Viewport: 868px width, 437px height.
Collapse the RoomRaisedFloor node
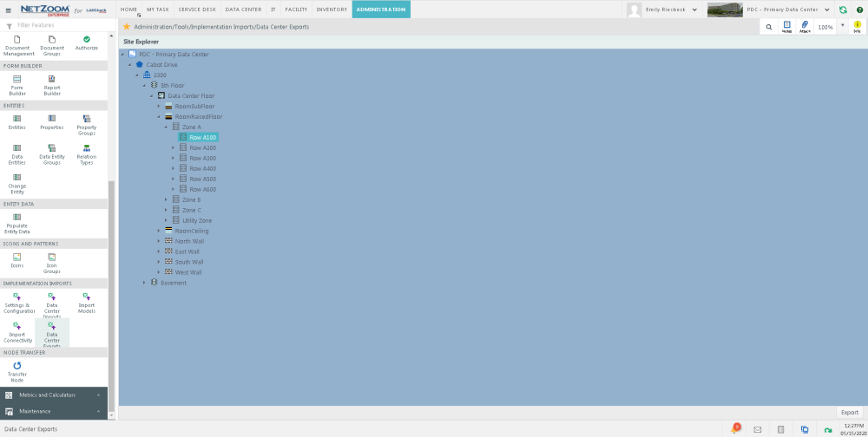click(159, 116)
